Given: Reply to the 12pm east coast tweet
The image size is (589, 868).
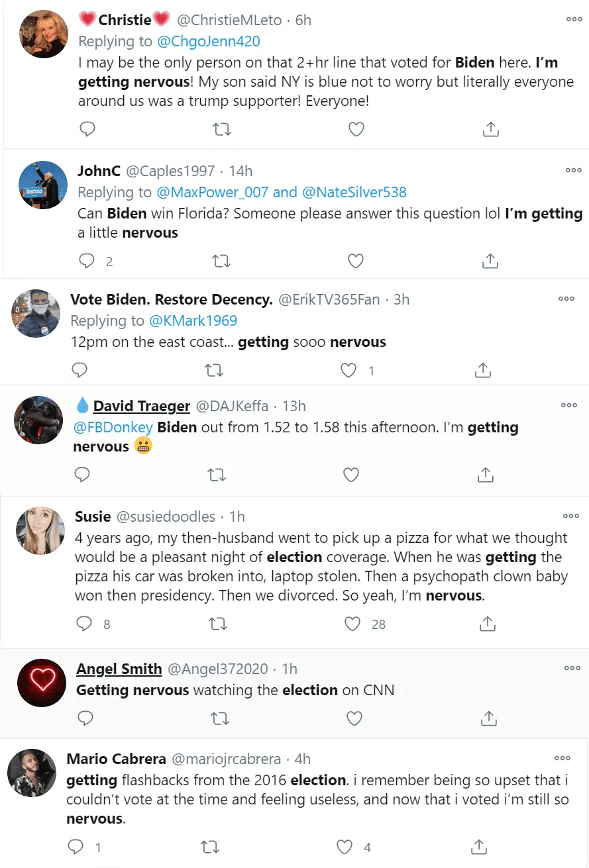Looking at the screenshot, I should point(80,370).
